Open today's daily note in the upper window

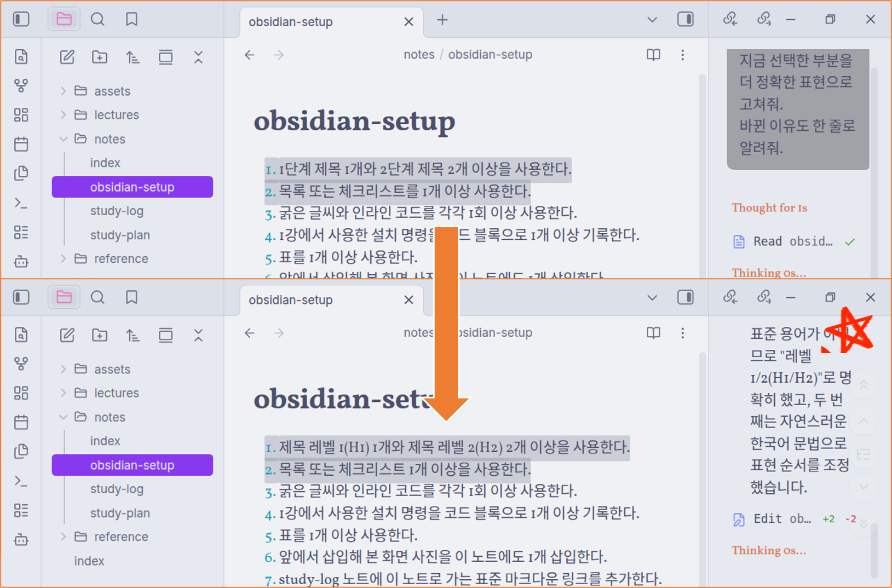tap(21, 145)
